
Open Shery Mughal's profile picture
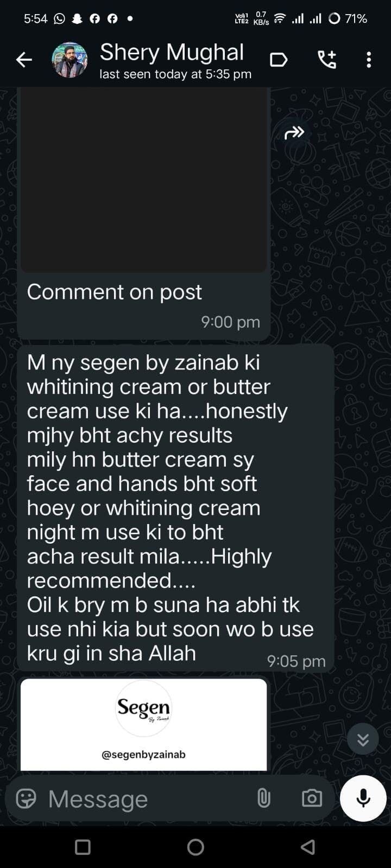[x=70, y=60]
